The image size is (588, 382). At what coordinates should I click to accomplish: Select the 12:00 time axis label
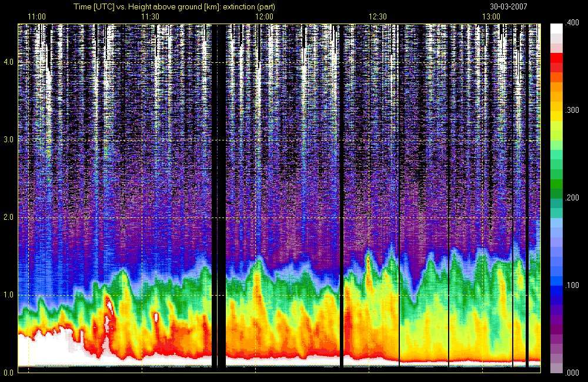tap(264, 17)
